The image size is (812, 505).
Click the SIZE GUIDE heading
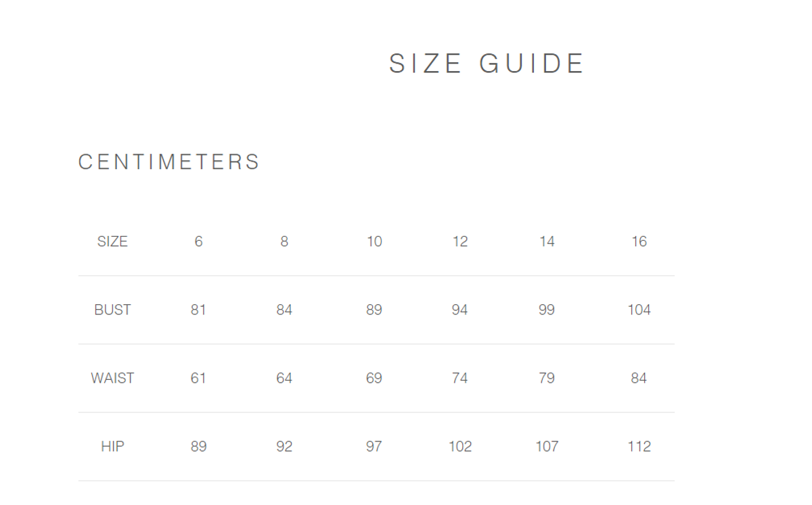[x=486, y=64]
